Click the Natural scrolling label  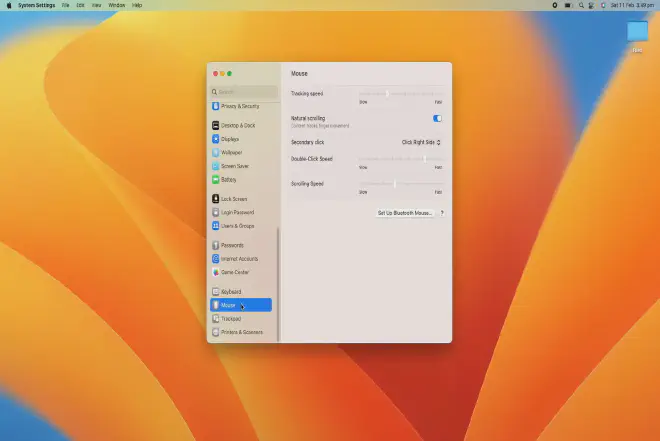308,118
